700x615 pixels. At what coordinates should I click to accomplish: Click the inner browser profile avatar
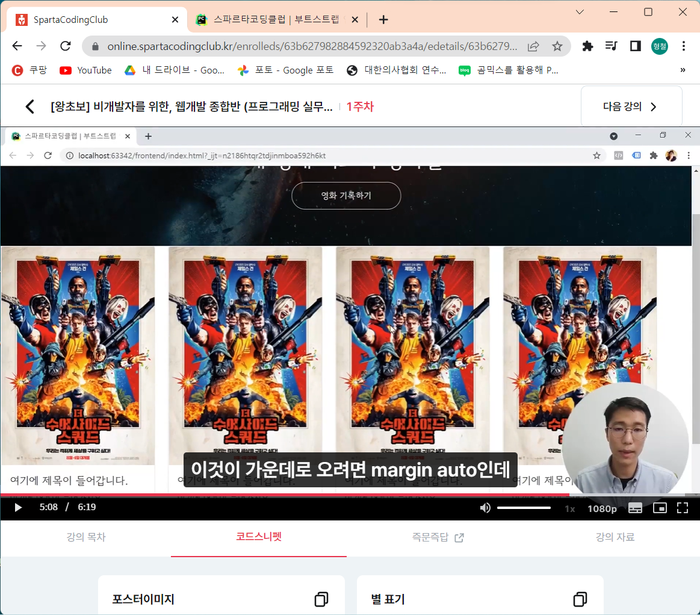tap(671, 155)
